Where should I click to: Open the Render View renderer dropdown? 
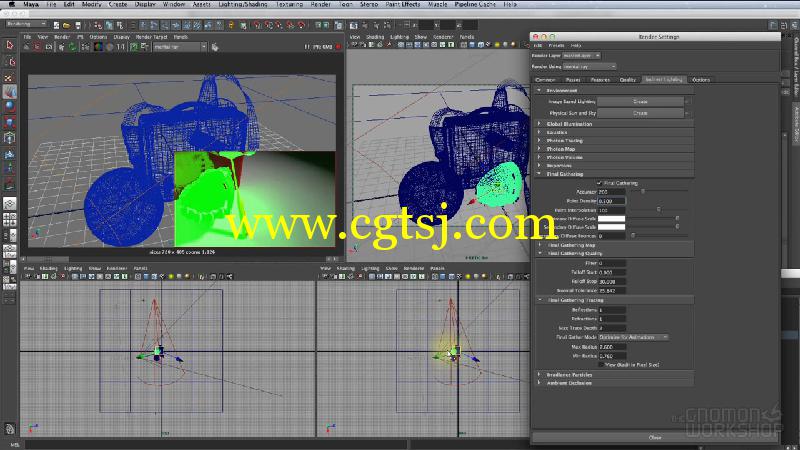pos(180,47)
